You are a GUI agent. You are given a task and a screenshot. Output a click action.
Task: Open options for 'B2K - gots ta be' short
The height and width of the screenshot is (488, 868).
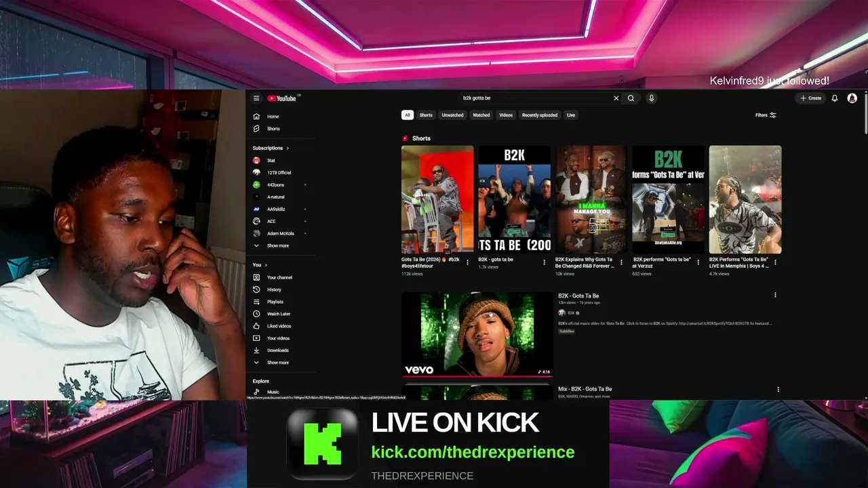(544, 262)
